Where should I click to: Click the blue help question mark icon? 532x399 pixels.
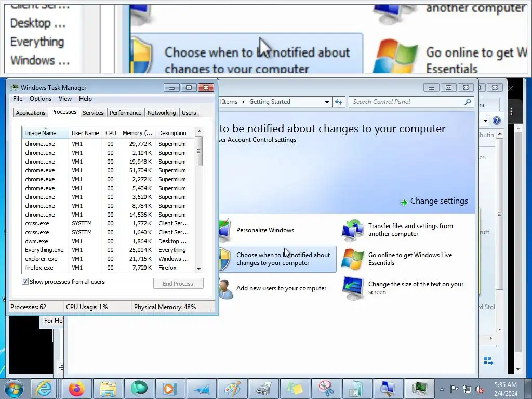[496, 121]
